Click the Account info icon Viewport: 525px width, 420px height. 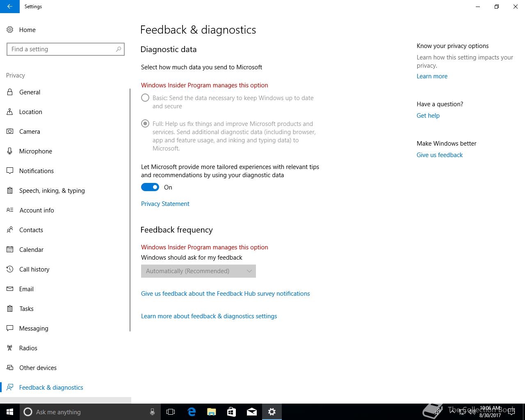(10, 210)
